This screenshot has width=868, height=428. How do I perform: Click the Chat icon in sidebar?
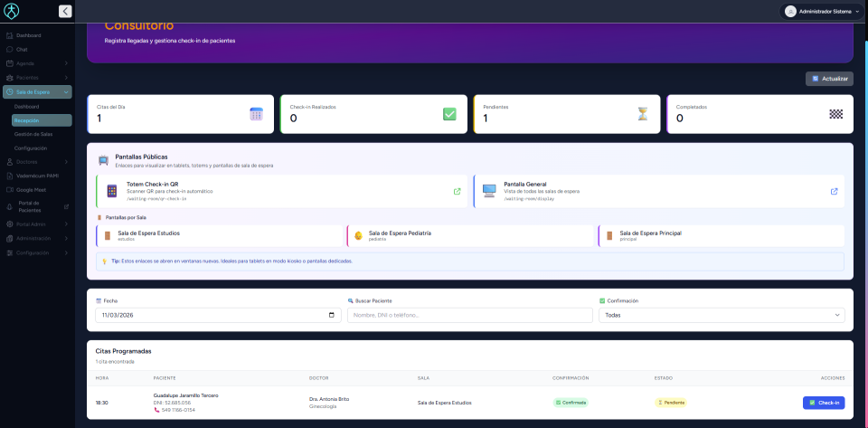9,49
